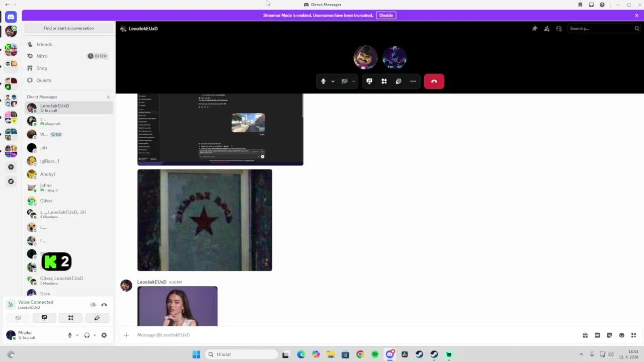644x362 pixels.
Task: Start activity from the voice panel
Action: tap(70, 318)
